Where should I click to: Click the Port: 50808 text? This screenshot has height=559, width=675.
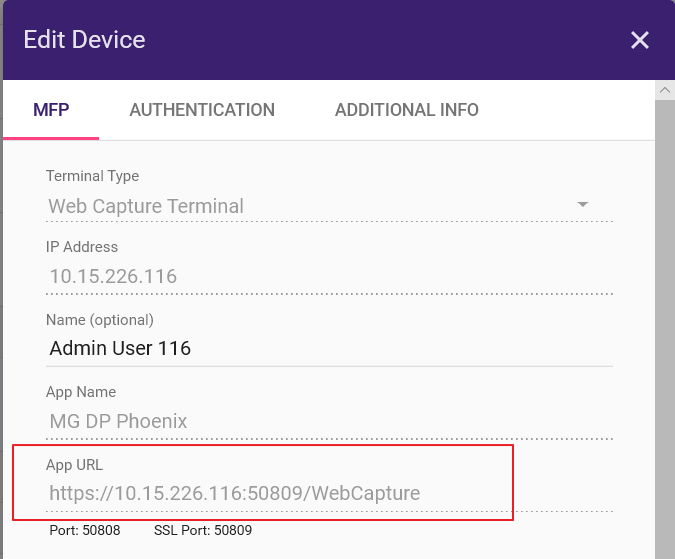pyautogui.click(x=85, y=530)
